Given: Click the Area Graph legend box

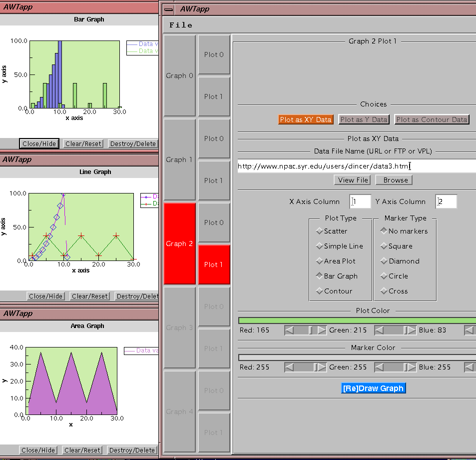Looking at the screenshot, I should (x=141, y=350).
